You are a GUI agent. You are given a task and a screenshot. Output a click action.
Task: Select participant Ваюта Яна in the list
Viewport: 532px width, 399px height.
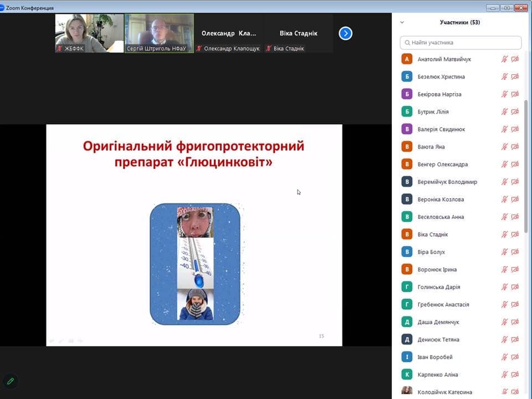tap(460, 146)
